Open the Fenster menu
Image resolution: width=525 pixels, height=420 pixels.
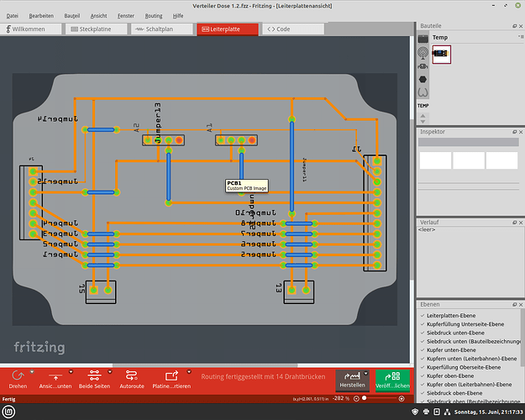(125, 16)
